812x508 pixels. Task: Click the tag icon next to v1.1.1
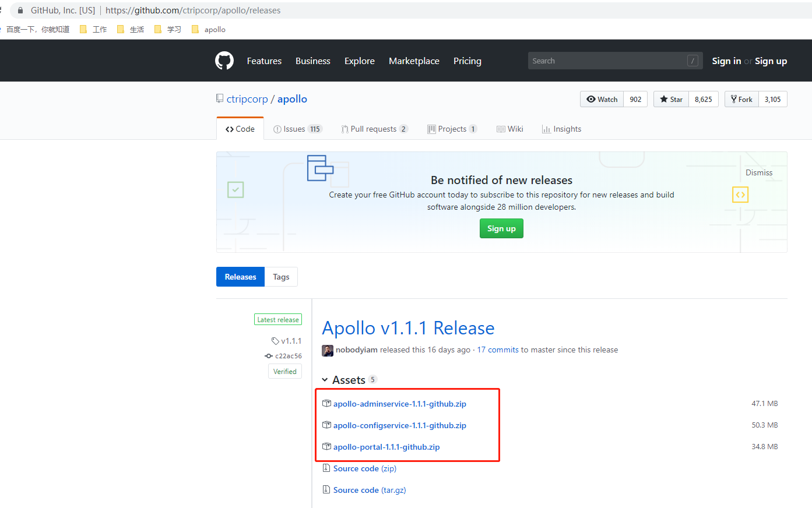pyautogui.click(x=275, y=341)
